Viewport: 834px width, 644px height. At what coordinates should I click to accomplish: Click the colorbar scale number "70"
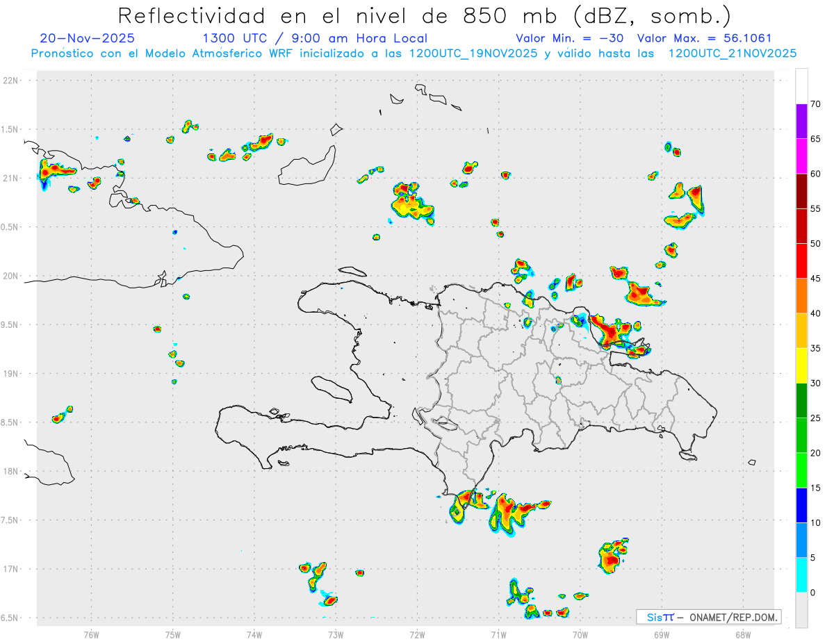point(815,104)
